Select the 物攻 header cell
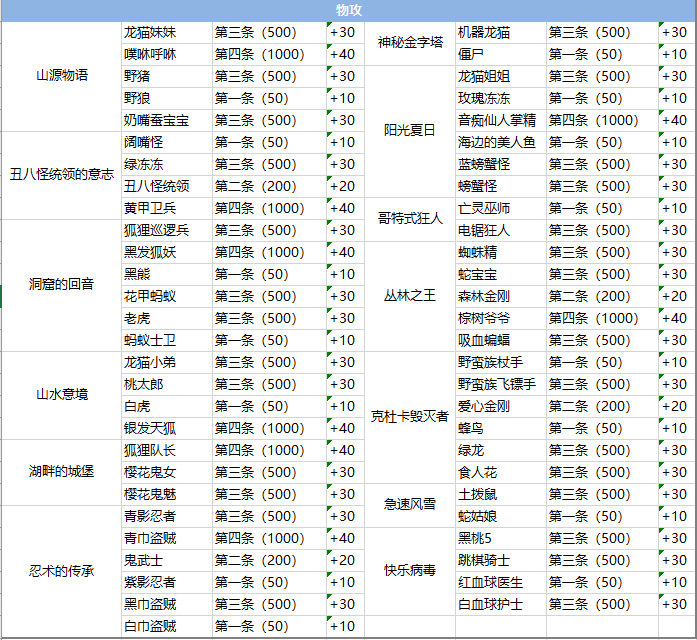 [x=348, y=10]
